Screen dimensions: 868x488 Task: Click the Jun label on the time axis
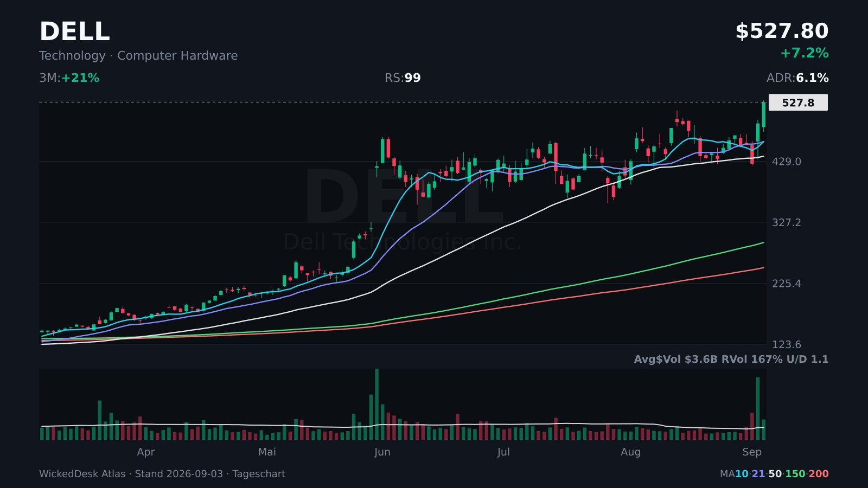click(x=382, y=452)
